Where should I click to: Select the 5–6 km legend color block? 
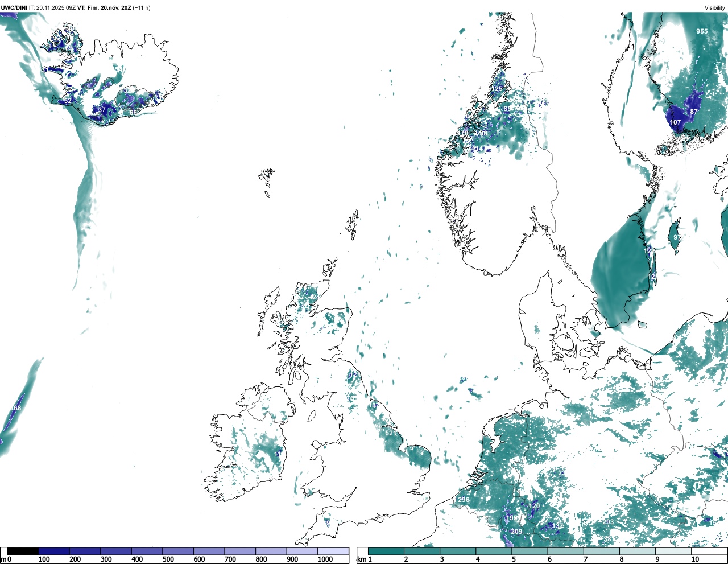coord(531,551)
